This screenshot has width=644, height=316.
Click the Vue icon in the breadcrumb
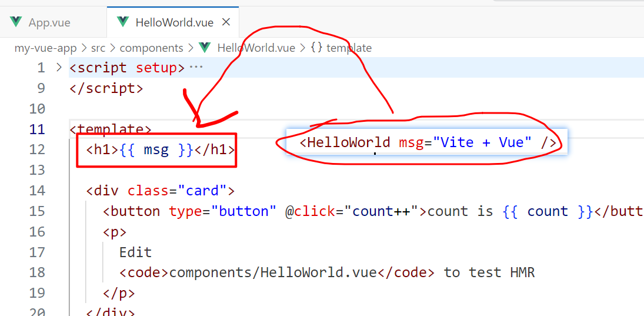[205, 48]
